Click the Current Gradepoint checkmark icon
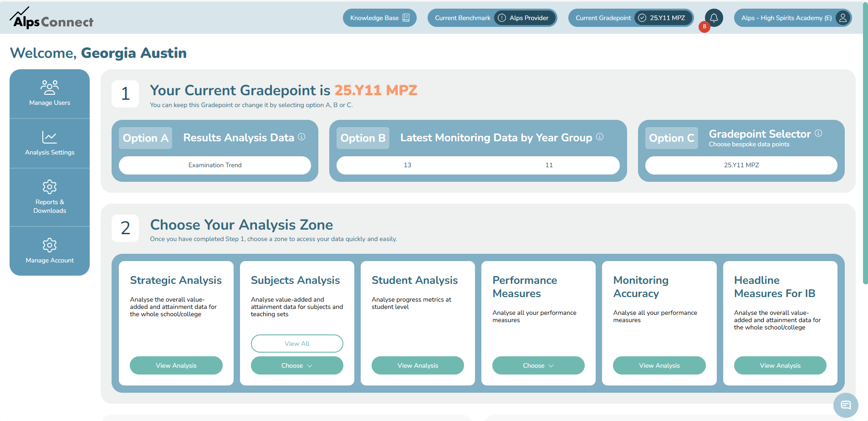 642,18
